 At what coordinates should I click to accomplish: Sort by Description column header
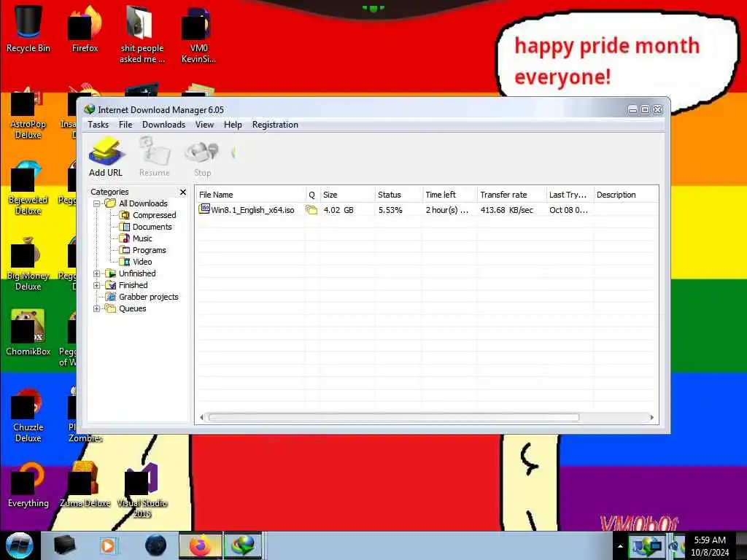pos(626,195)
